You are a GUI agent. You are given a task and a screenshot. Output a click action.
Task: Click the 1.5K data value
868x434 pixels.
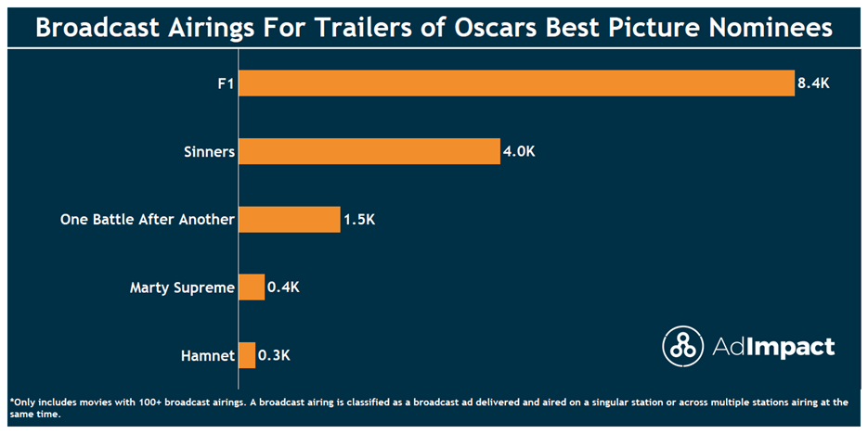point(359,220)
